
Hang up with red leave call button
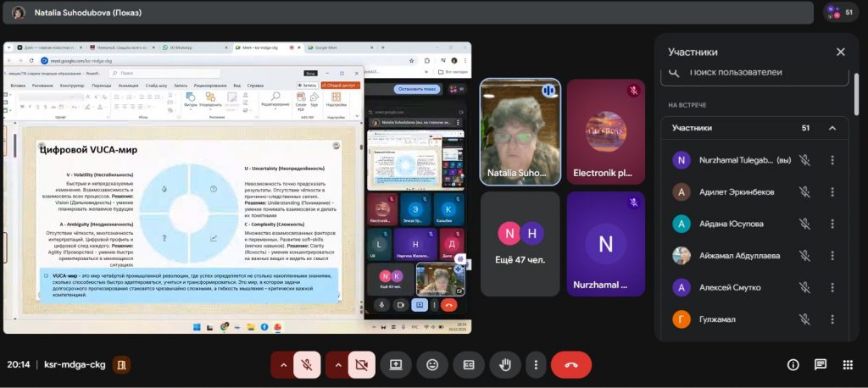coord(570,364)
